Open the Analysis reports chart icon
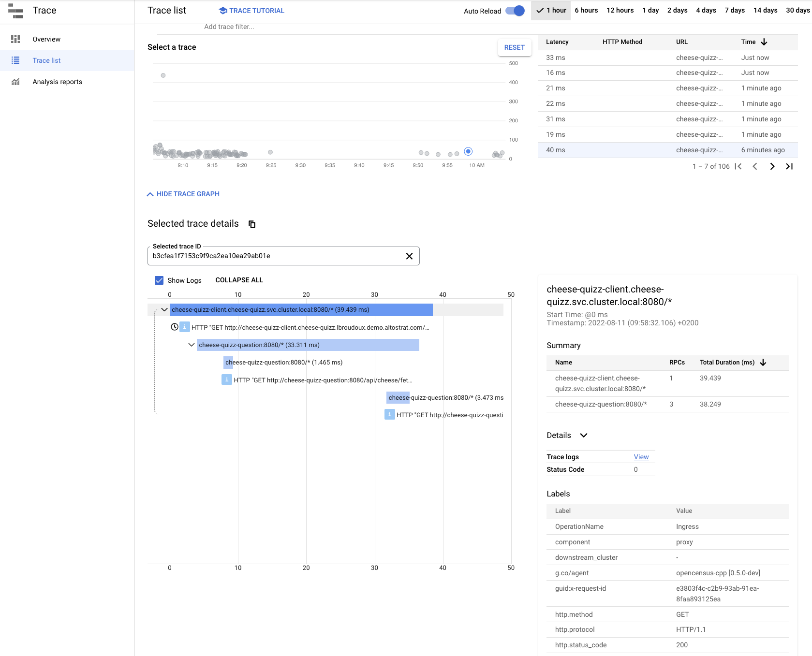 pyautogui.click(x=15, y=82)
